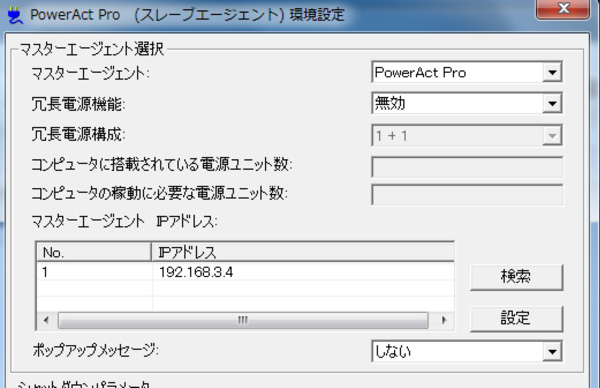The height and width of the screenshot is (388, 600).
Task: Expand the 冗長電源機能 dropdown set to 無効
Action: coord(467,103)
